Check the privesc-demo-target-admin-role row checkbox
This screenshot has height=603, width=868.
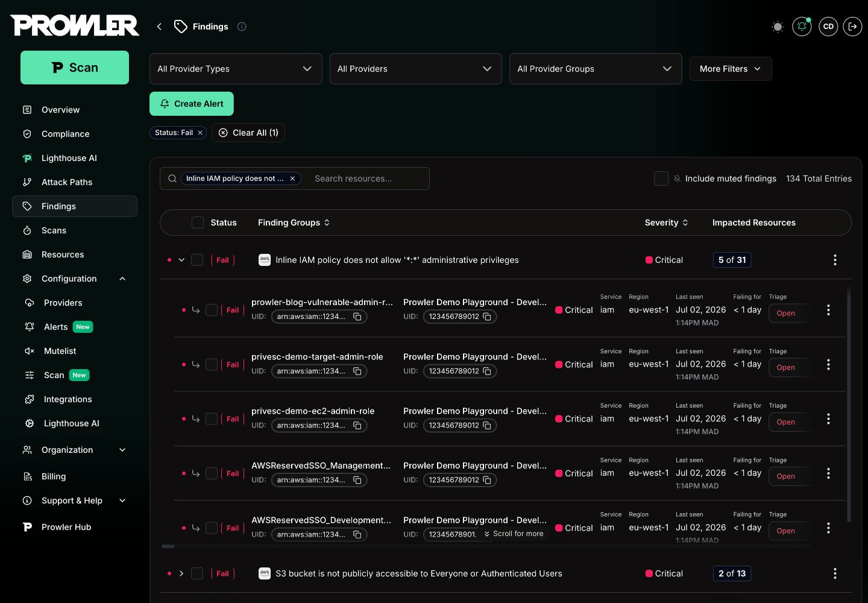tap(212, 364)
